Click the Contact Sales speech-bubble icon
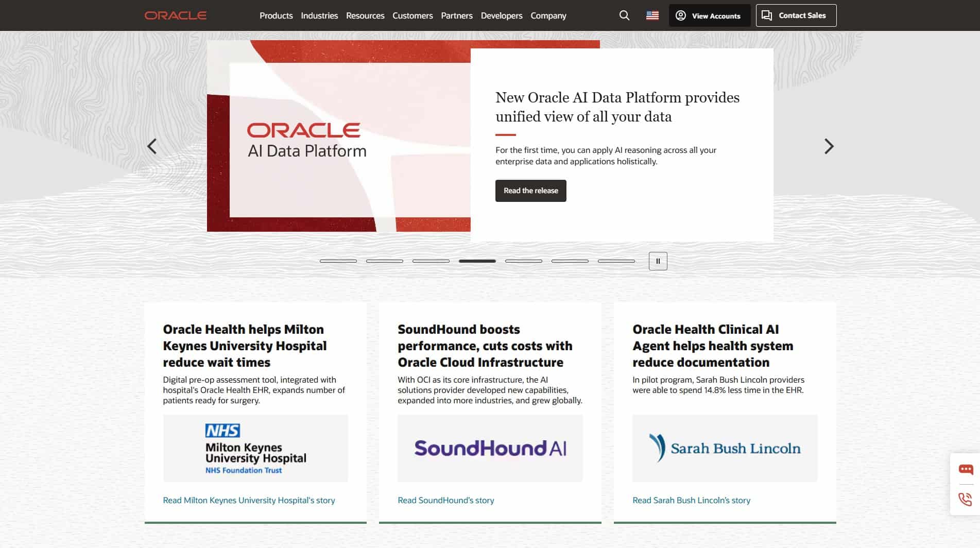The image size is (980, 548). [x=766, y=15]
